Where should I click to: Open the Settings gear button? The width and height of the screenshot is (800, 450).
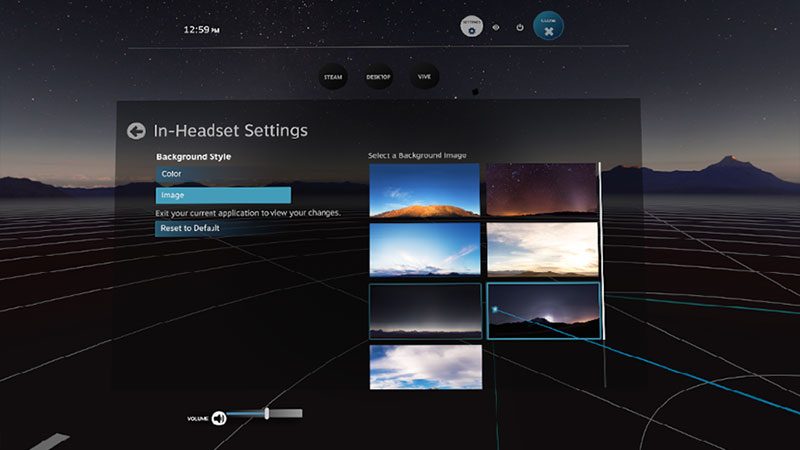[471, 27]
